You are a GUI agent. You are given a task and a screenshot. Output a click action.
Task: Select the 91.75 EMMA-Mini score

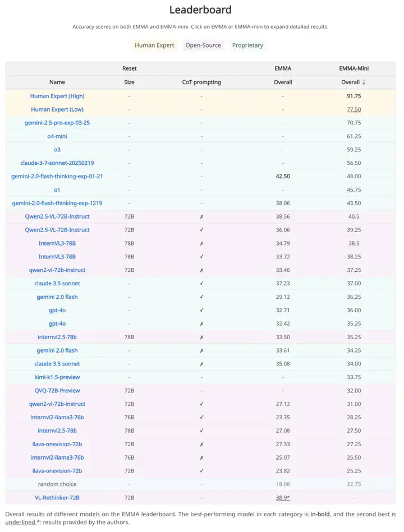(x=353, y=96)
